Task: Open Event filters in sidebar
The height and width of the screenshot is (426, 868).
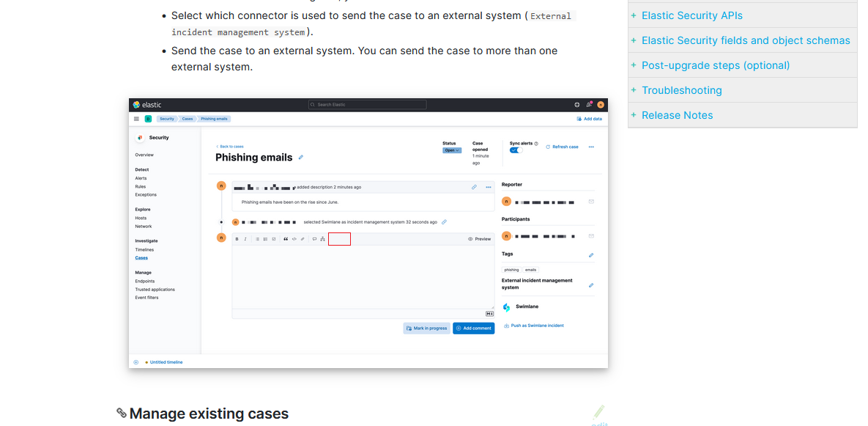Action: [146, 298]
